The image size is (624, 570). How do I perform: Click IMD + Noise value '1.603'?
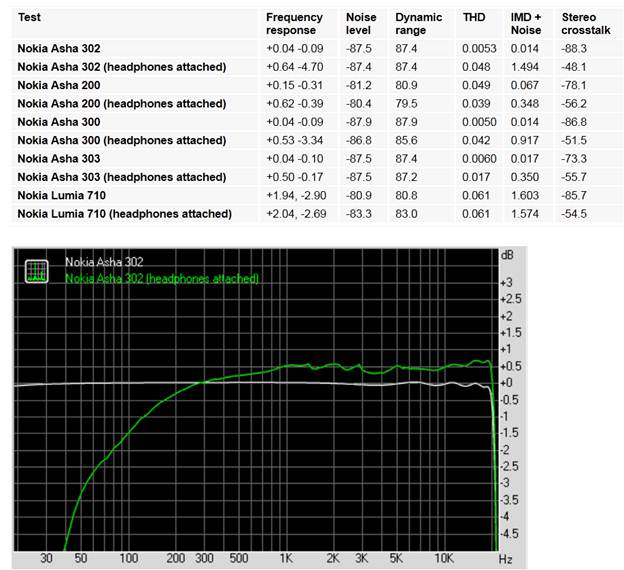525,195
